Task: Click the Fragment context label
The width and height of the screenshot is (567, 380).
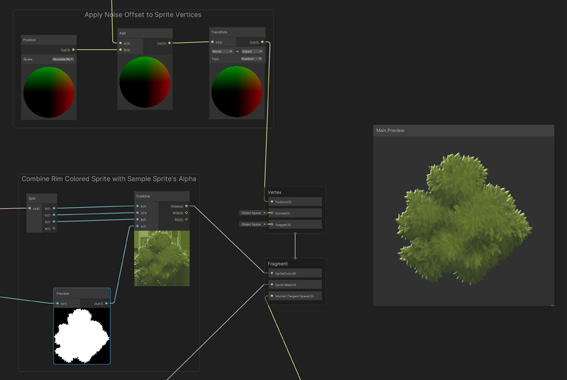Action: click(278, 264)
